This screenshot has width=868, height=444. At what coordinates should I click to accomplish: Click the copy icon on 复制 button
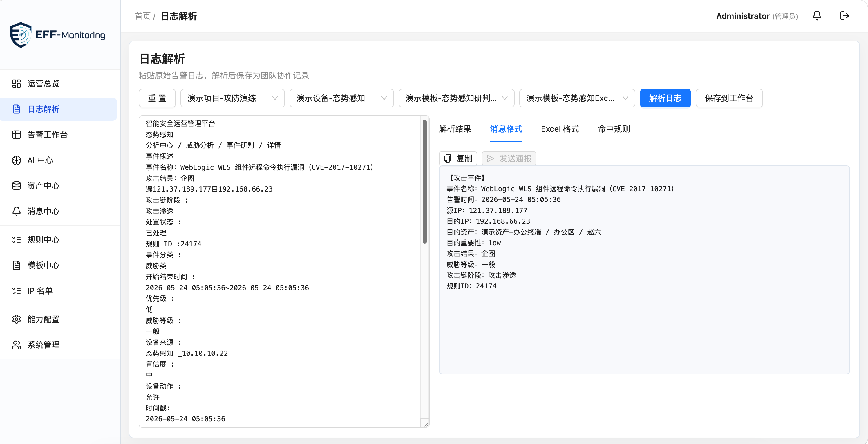pyautogui.click(x=447, y=158)
